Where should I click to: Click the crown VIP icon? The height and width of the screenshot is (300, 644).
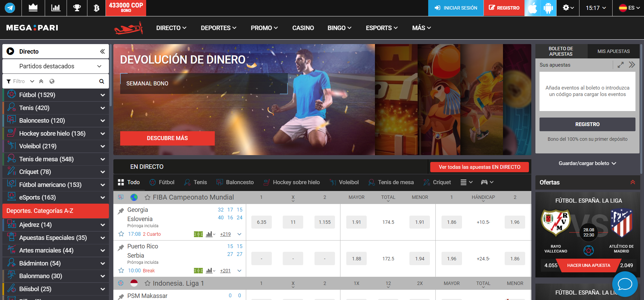(x=33, y=8)
